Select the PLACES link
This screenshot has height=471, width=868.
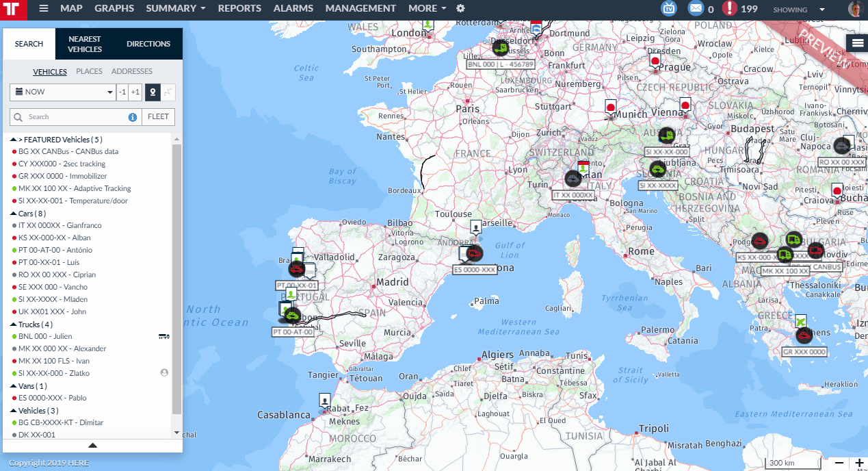[89, 71]
